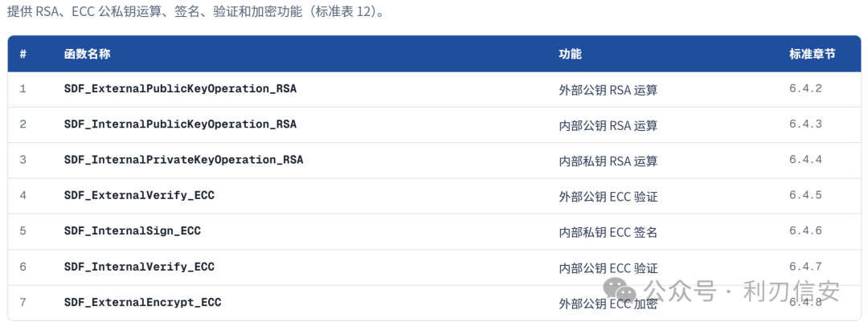Click section number 6.4.6
The image size is (868, 326).
805,230
